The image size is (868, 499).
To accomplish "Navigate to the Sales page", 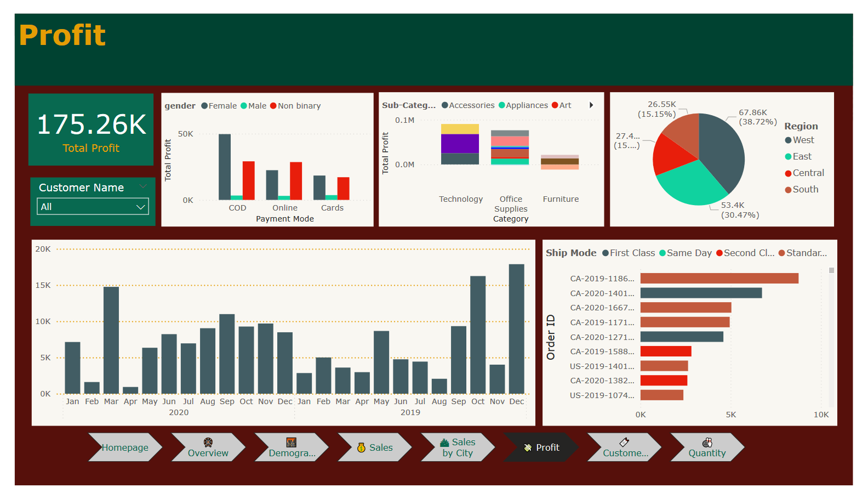I will pyautogui.click(x=375, y=447).
